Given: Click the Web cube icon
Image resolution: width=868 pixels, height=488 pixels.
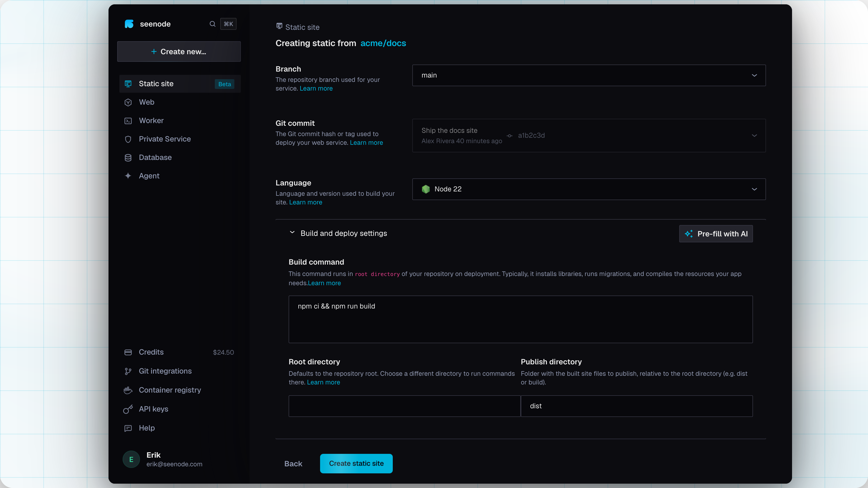Looking at the screenshot, I should click(x=128, y=102).
